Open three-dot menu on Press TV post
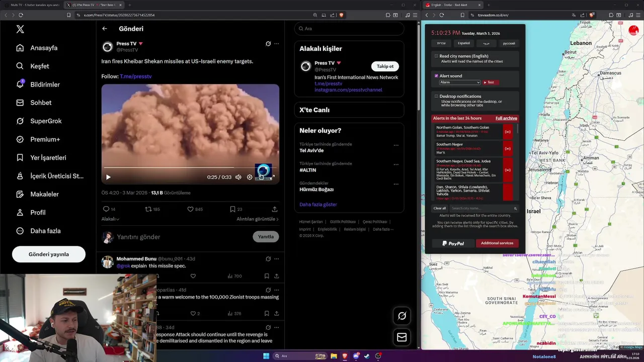The width and height of the screenshot is (644, 362). [x=276, y=44]
